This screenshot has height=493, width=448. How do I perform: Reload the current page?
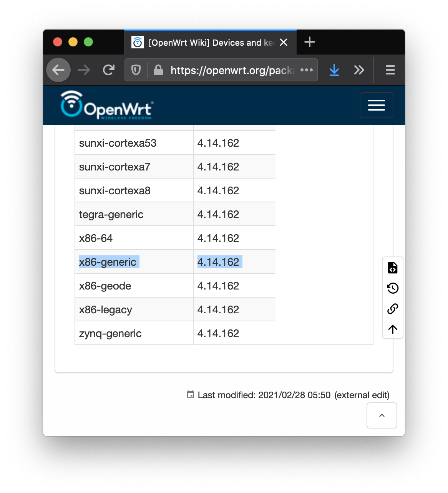(109, 70)
